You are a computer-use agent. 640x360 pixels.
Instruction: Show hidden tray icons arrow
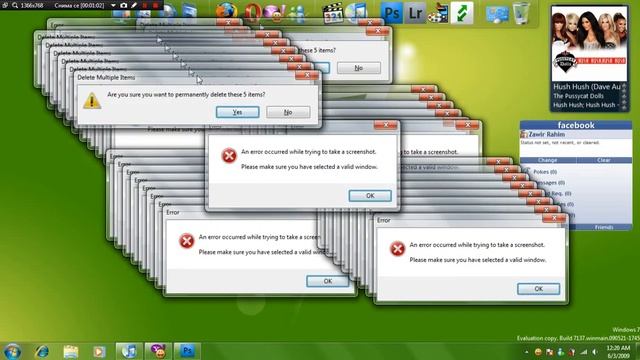tap(526, 352)
